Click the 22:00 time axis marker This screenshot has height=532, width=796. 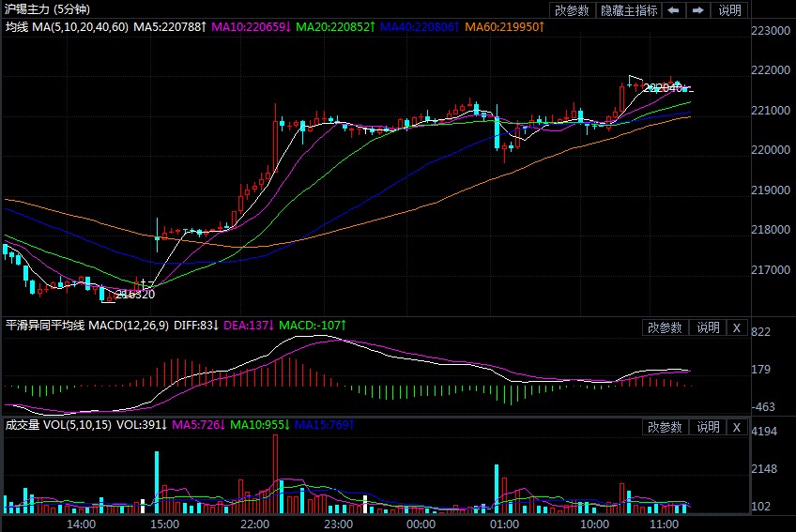coord(254,524)
